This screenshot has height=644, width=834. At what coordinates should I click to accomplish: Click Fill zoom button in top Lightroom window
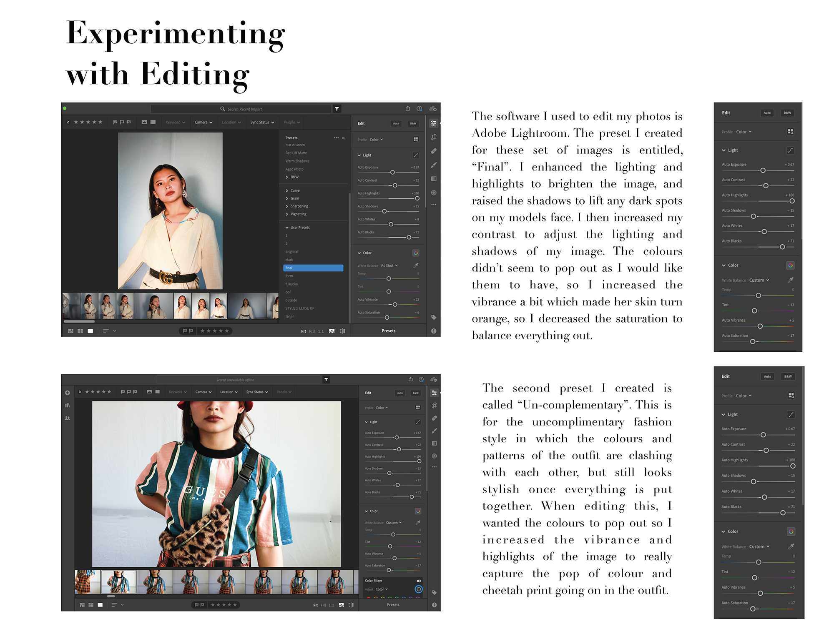(x=312, y=331)
